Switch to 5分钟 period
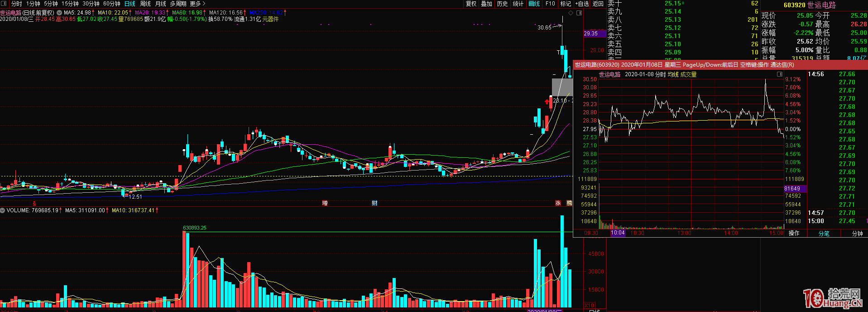868x312 pixels. tap(51, 4)
